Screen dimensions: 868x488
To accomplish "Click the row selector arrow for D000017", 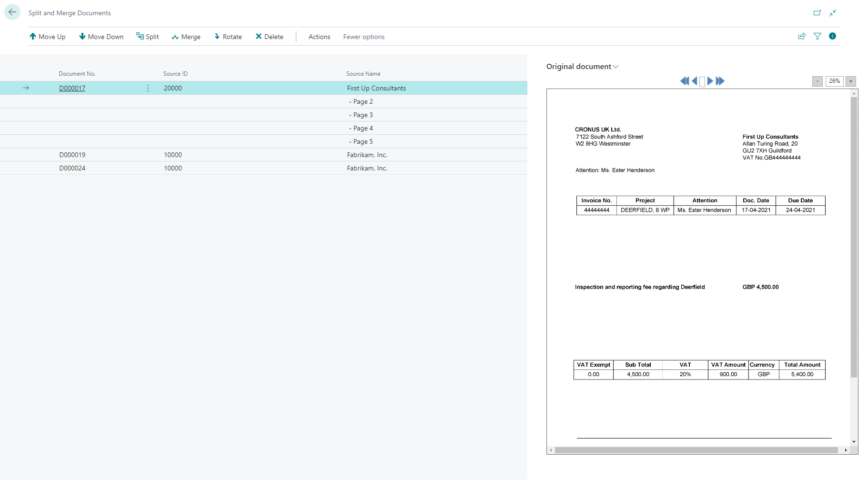I will [26, 88].
